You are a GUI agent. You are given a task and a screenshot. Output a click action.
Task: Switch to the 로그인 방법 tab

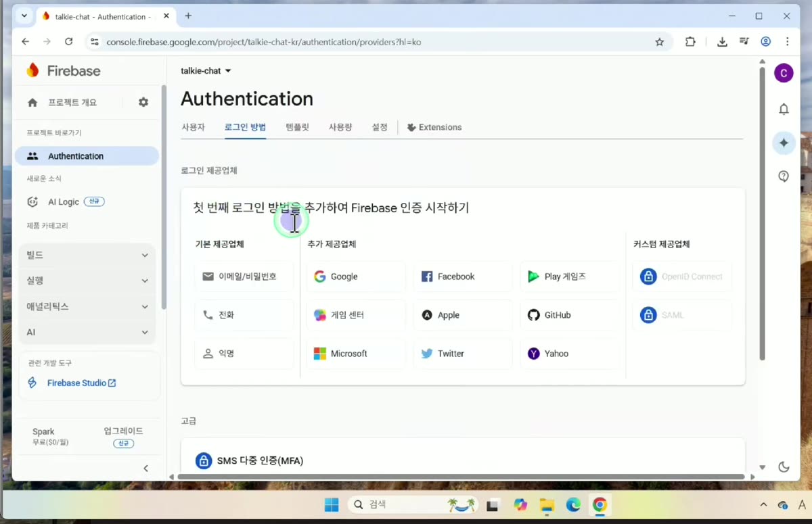pos(245,127)
